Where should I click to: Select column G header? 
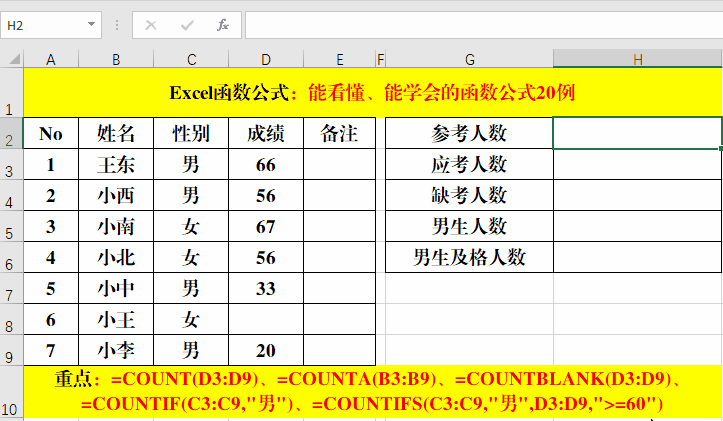(x=469, y=59)
